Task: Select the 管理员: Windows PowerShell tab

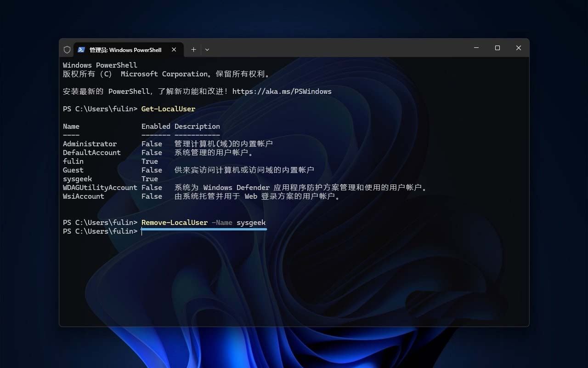Action: (x=125, y=50)
